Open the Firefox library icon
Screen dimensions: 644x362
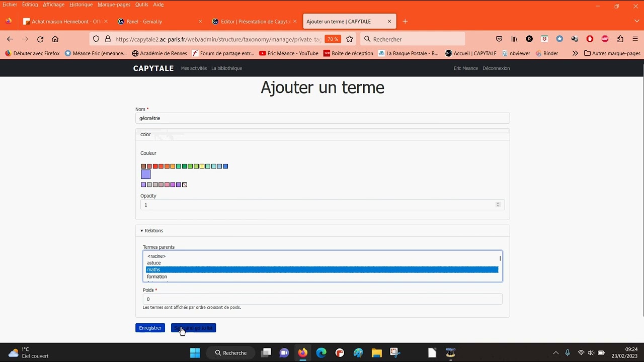point(514,39)
